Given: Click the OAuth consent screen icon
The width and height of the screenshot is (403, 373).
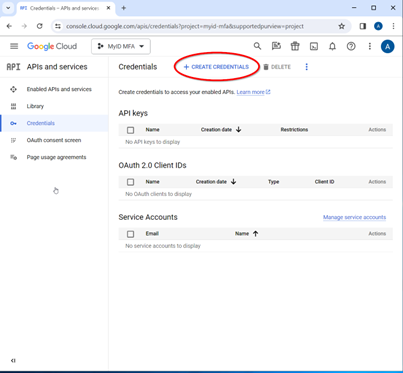Looking at the screenshot, I should point(13,140).
